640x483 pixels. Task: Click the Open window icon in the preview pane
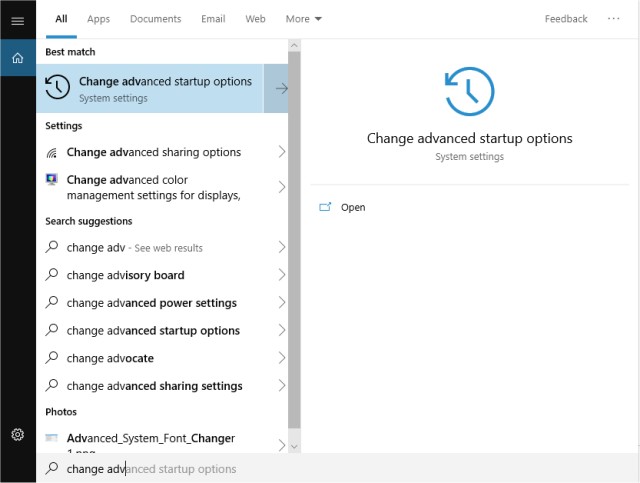click(x=325, y=207)
